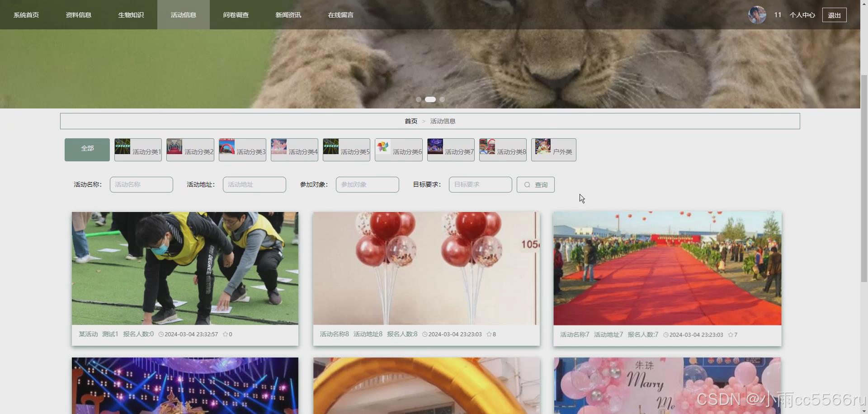
Task: Click 活动地址8 text
Action: coord(368,334)
